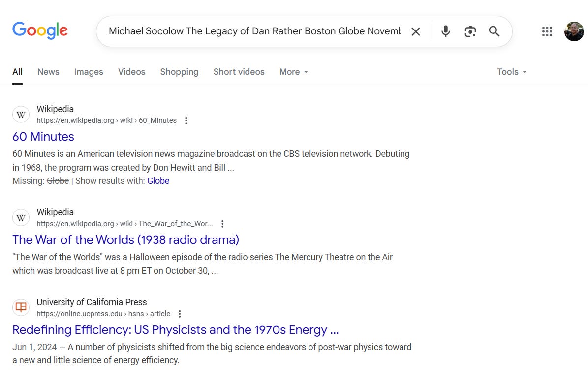The height and width of the screenshot is (386, 588).
Task: Click the online.ucpress.edu hsns article URL breadcrumb
Action: (103, 314)
